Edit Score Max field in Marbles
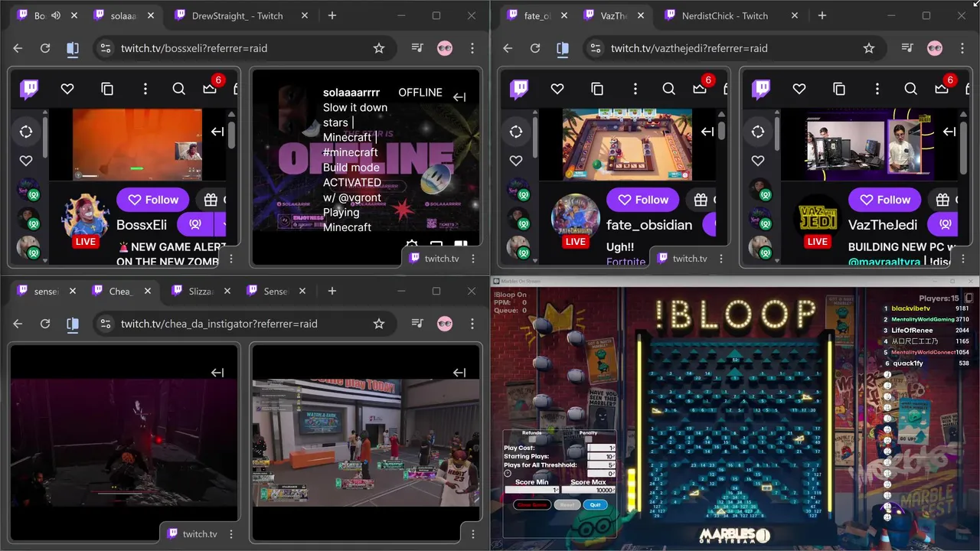 click(589, 490)
